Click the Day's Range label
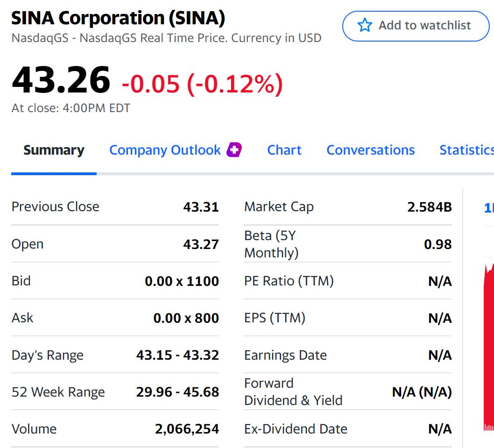494x448 pixels. pos(48,356)
